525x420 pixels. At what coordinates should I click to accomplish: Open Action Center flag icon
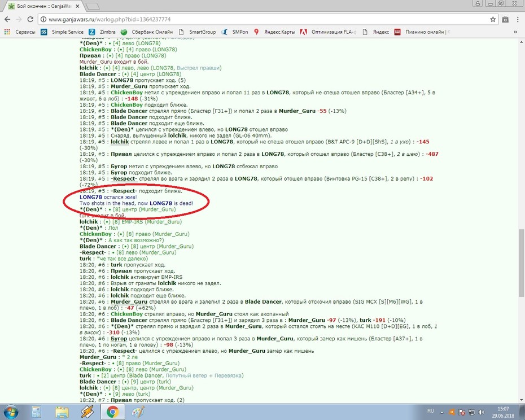461,412
